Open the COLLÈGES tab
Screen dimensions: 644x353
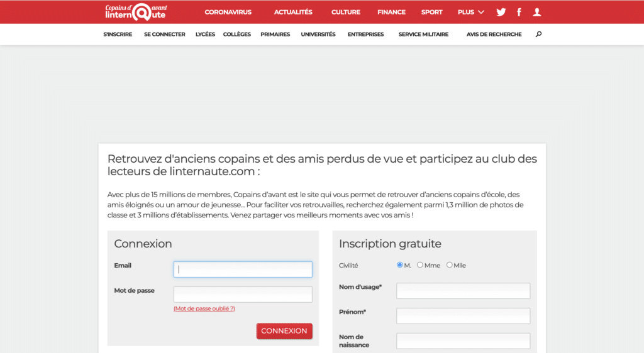pyautogui.click(x=237, y=35)
